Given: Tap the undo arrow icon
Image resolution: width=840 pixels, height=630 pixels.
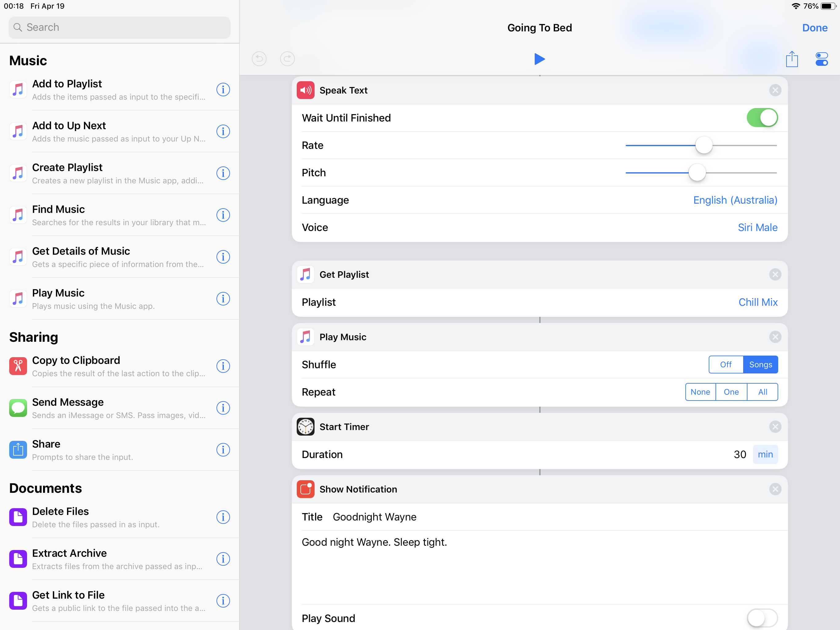Looking at the screenshot, I should pos(260,59).
